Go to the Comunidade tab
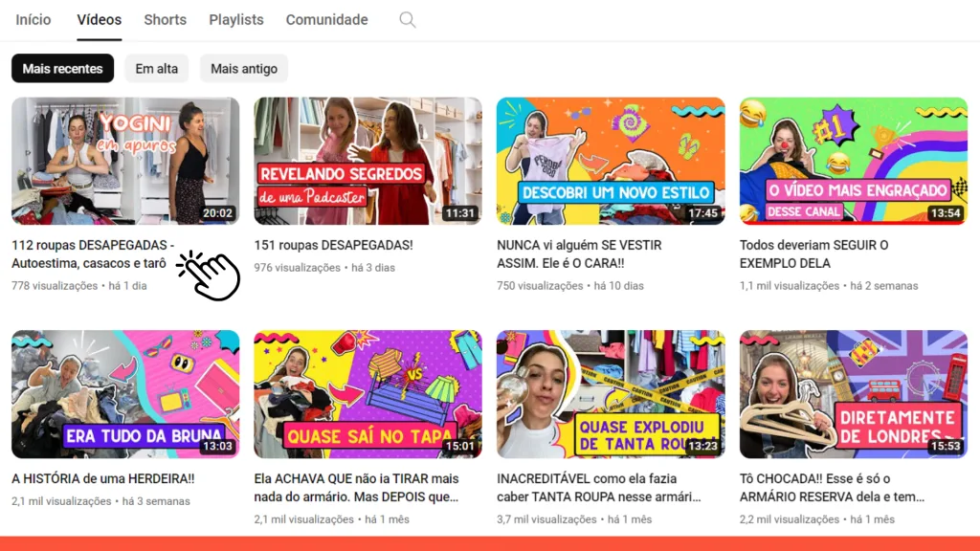This screenshot has width=980, height=551. (326, 20)
